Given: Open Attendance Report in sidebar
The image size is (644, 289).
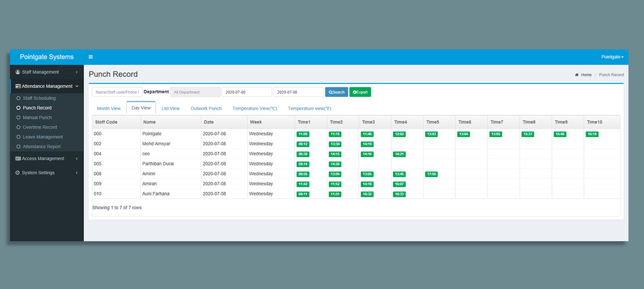Looking at the screenshot, I should pyautogui.click(x=42, y=146).
